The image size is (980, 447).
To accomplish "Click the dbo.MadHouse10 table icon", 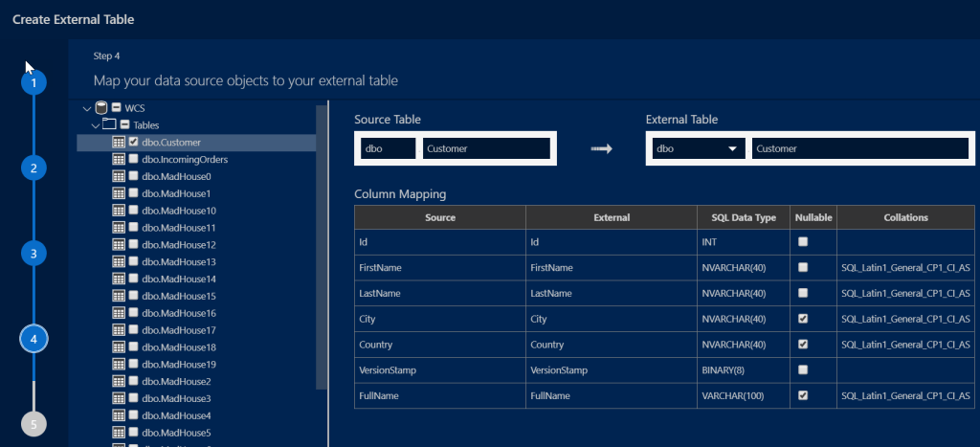I will coord(119,211).
